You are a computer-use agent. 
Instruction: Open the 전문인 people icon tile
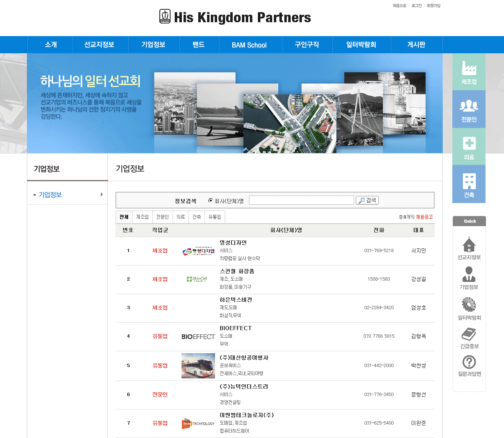469,109
